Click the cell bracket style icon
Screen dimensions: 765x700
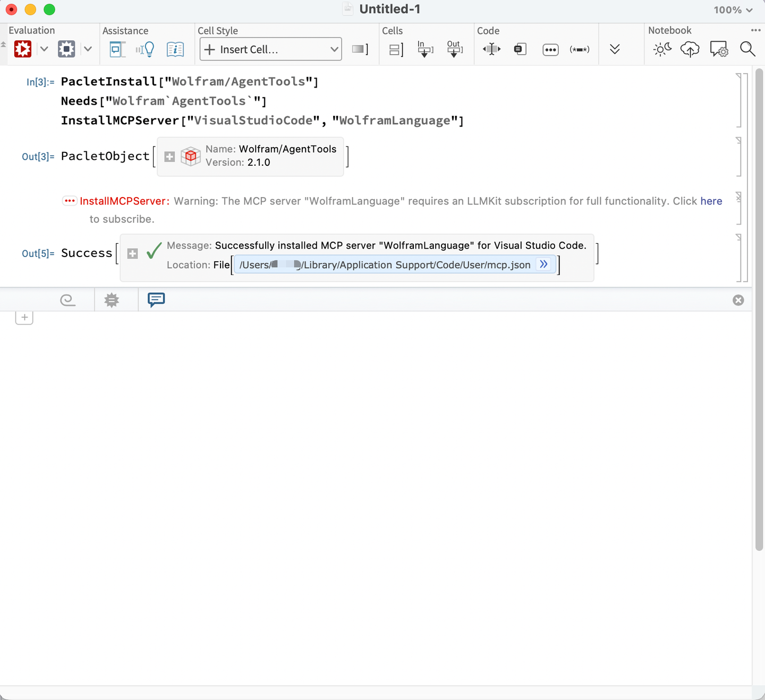pos(360,49)
